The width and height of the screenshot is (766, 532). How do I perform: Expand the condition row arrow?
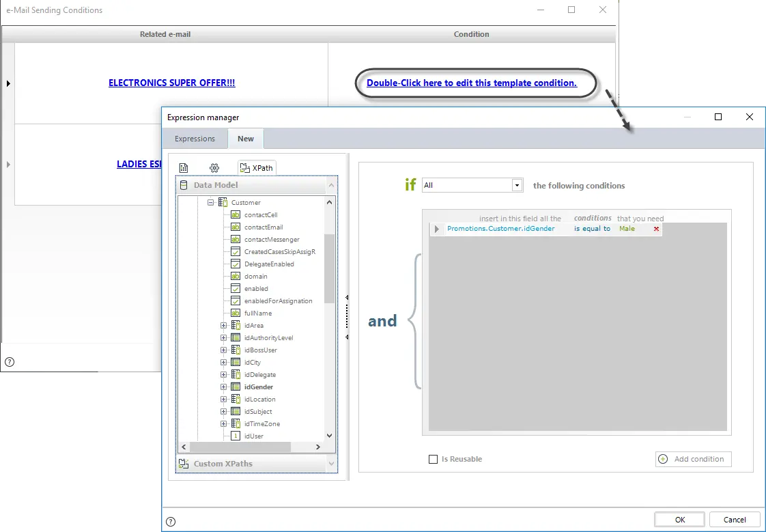(x=437, y=229)
